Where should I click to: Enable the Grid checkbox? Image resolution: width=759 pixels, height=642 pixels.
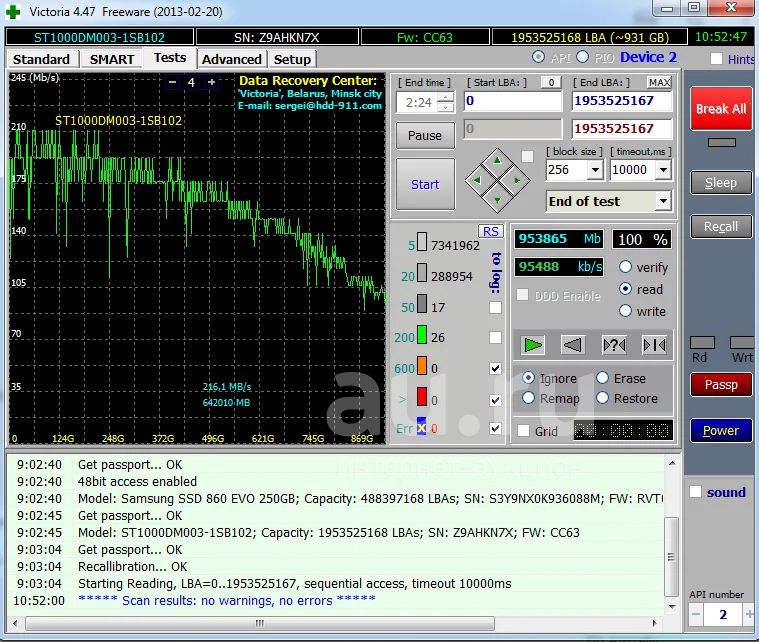tap(523, 431)
